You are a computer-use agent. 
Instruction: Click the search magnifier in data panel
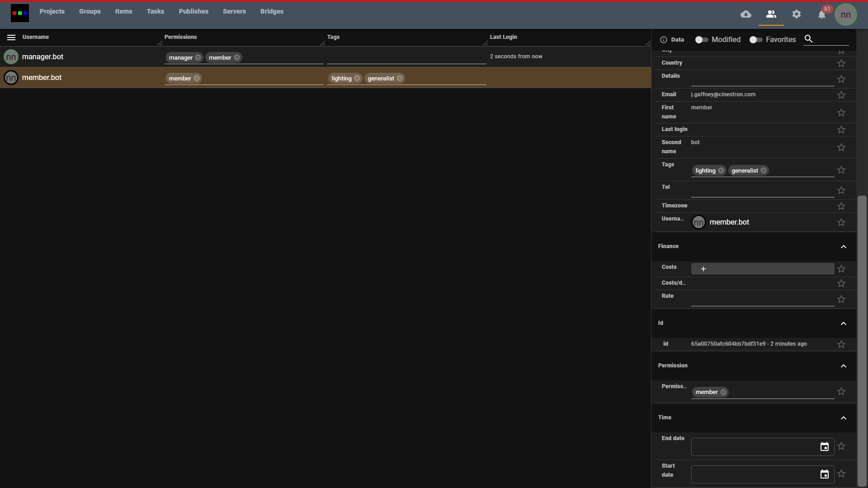[809, 39]
